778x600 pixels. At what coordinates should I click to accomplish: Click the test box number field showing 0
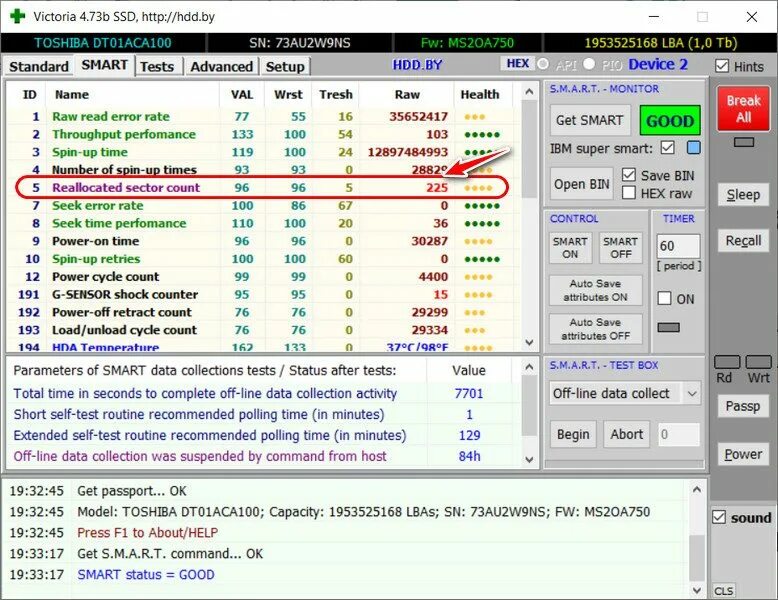point(679,435)
